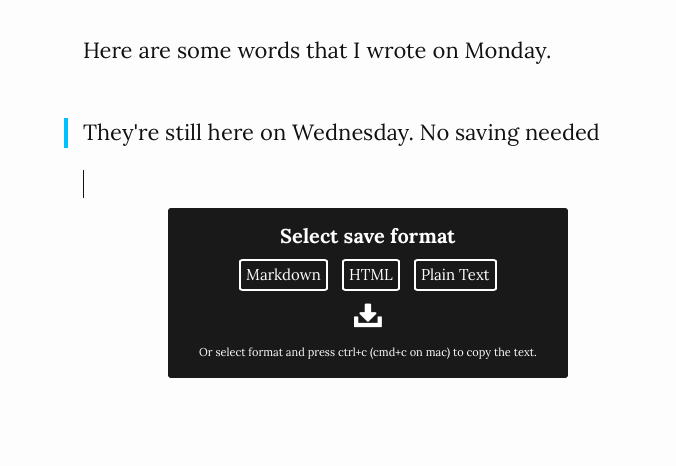
Task: Click the ctrl+c copy hint text
Action: [368, 352]
